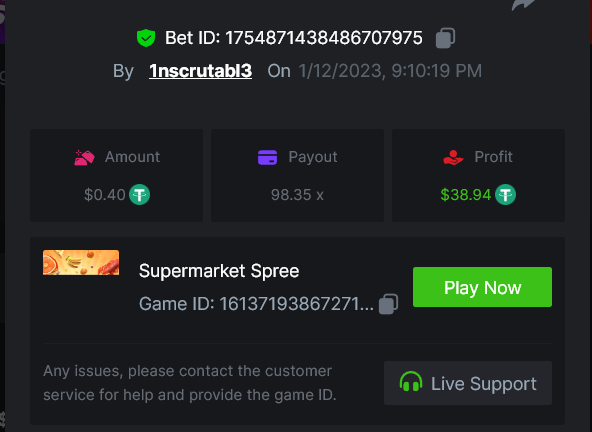Image resolution: width=592 pixels, height=432 pixels.
Task: Click the Play Now button
Action: tap(482, 287)
